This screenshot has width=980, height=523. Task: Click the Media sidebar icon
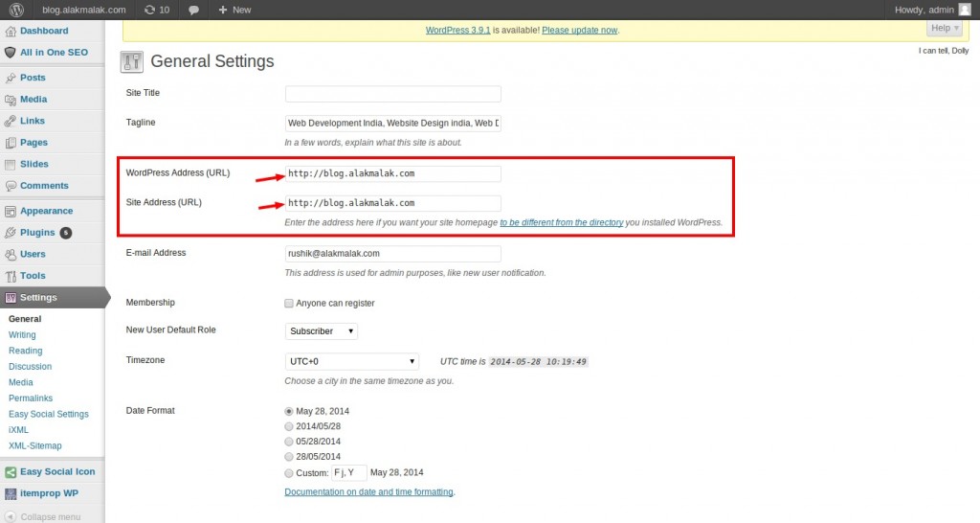point(11,100)
